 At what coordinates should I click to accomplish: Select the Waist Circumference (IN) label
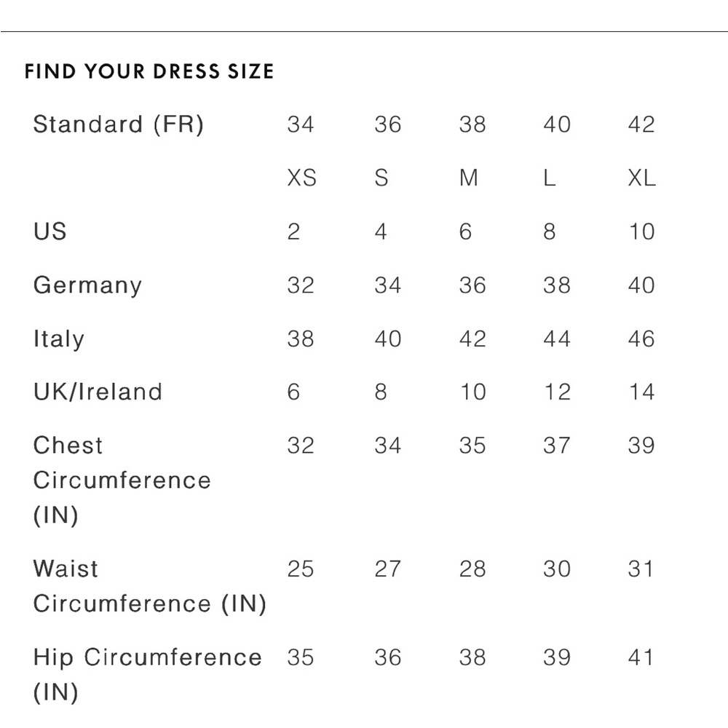(x=149, y=586)
